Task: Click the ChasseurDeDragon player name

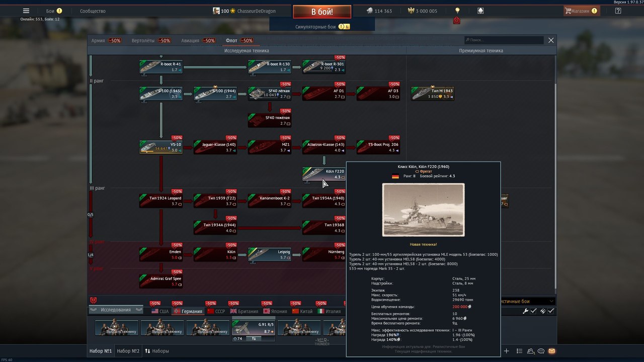Action: pyautogui.click(x=256, y=11)
